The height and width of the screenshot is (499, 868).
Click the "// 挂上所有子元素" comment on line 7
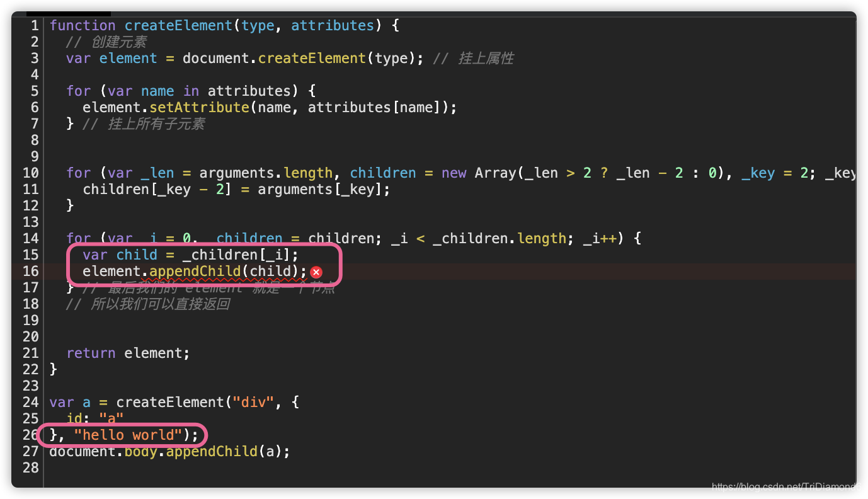coord(144,123)
